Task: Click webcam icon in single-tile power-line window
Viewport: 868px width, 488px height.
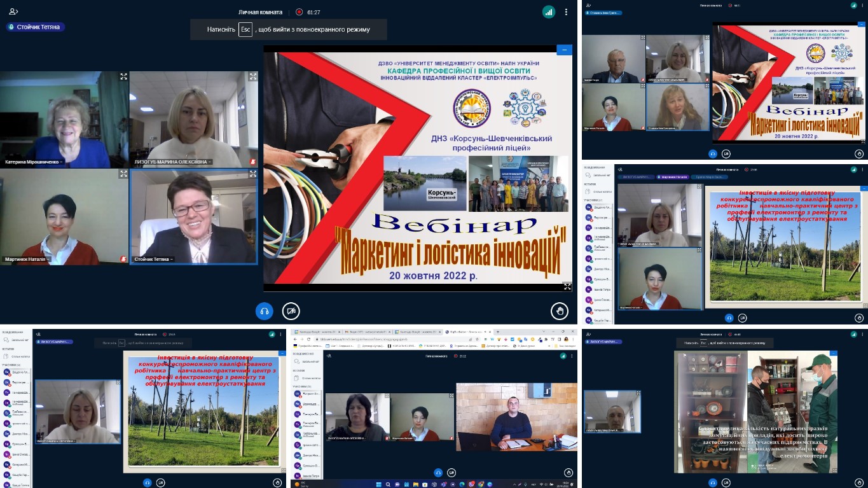Action: coord(161,482)
